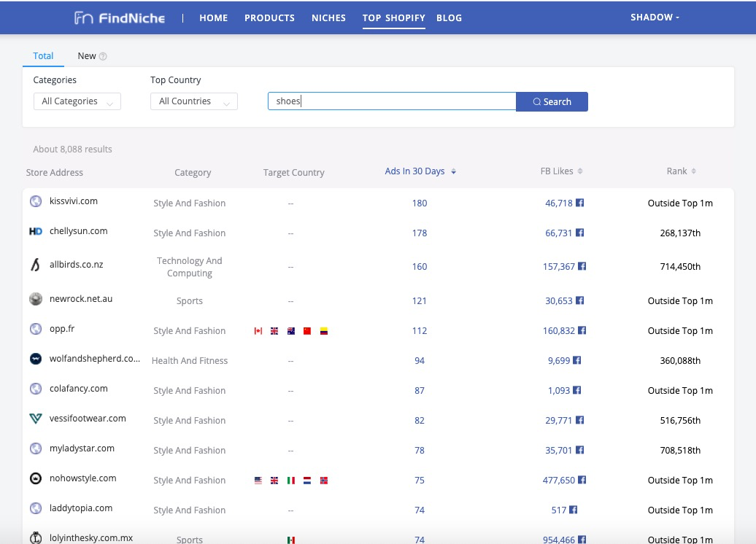Screen dimensions: 756x544
Task: Click the myladystar.com globe favicon
Action: pyautogui.click(x=36, y=448)
